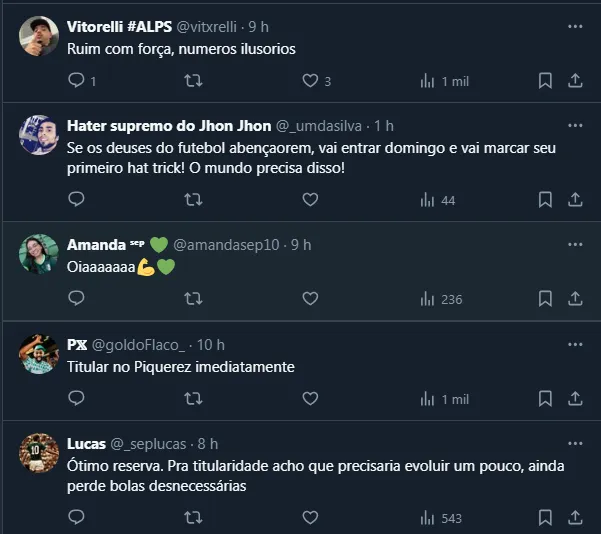Repost the Hater supremo do Jhon Jhon tweet
The height and width of the screenshot is (534, 601).
[194, 200]
